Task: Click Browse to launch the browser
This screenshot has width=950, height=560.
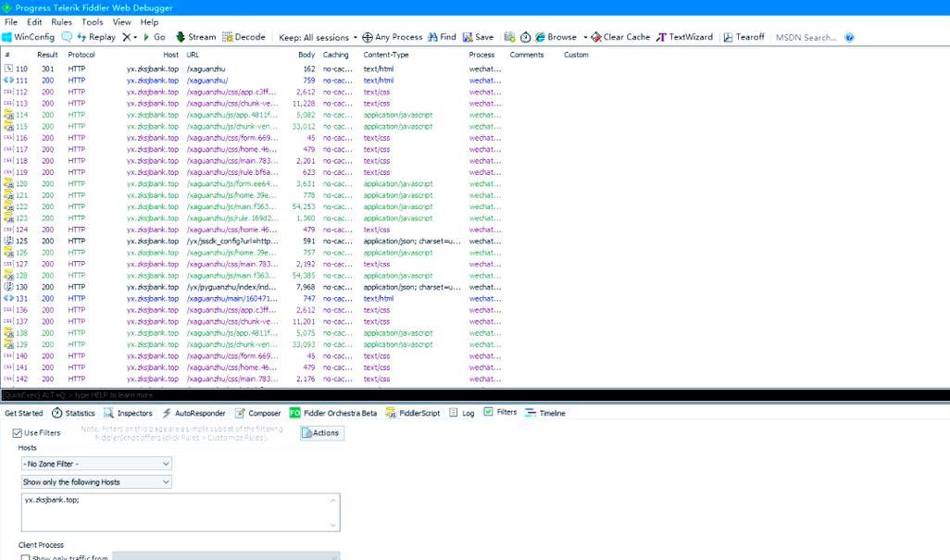Action: pyautogui.click(x=556, y=37)
